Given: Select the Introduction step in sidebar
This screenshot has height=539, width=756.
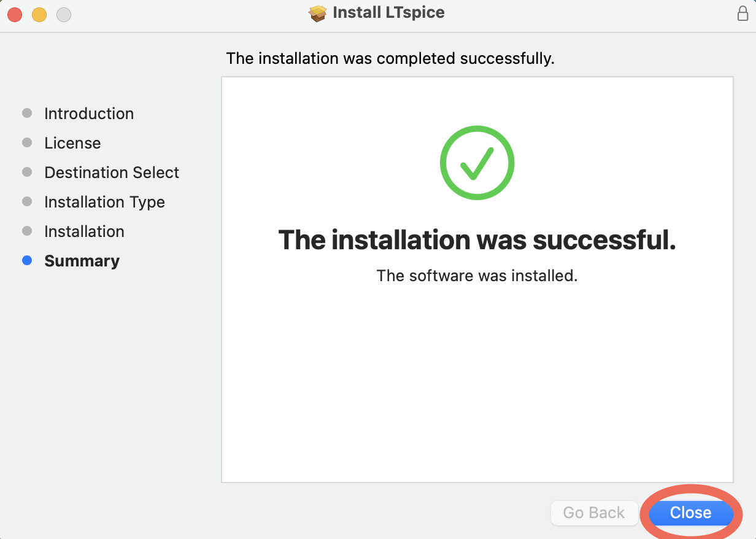Looking at the screenshot, I should pyautogui.click(x=89, y=114).
